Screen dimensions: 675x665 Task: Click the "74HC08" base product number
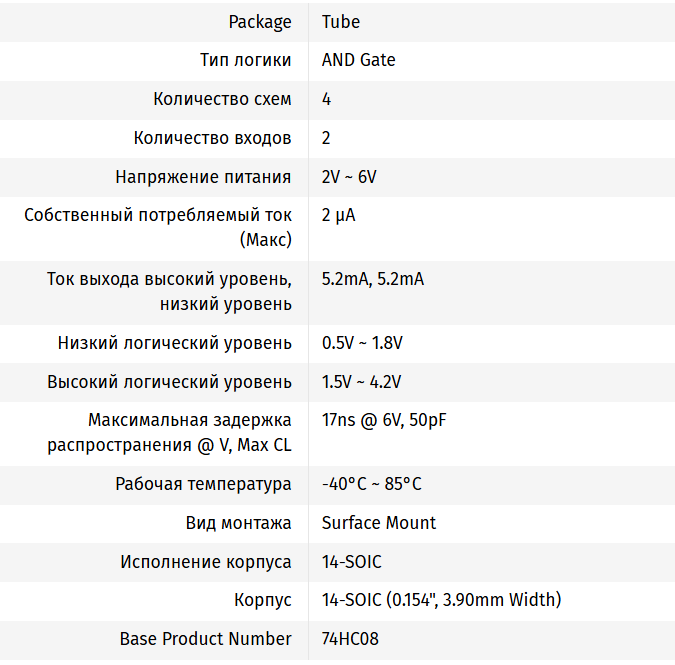coord(350,639)
